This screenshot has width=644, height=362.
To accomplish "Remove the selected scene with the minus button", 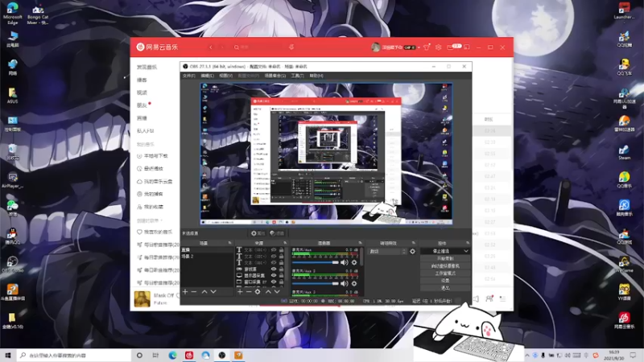I will pyautogui.click(x=194, y=292).
